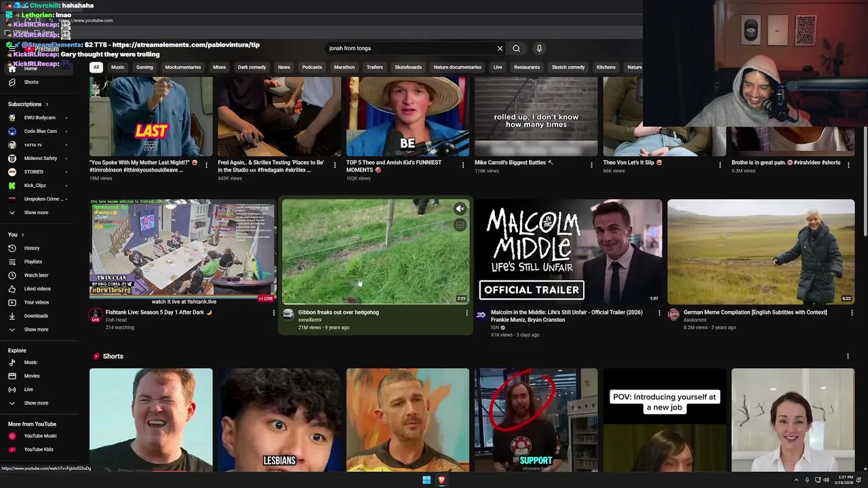This screenshot has width=868, height=488.
Task: Select the Mockumentaries filter chip
Action: tap(183, 67)
